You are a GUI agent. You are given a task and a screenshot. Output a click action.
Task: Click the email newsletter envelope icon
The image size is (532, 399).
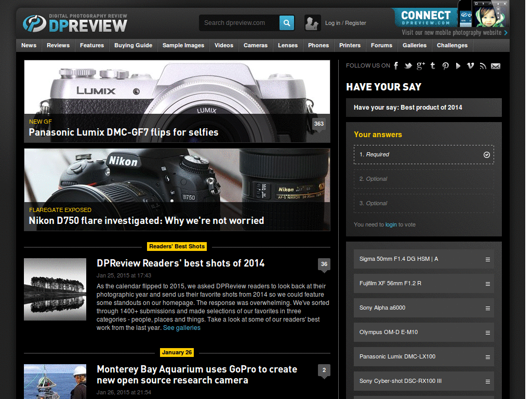click(x=495, y=66)
